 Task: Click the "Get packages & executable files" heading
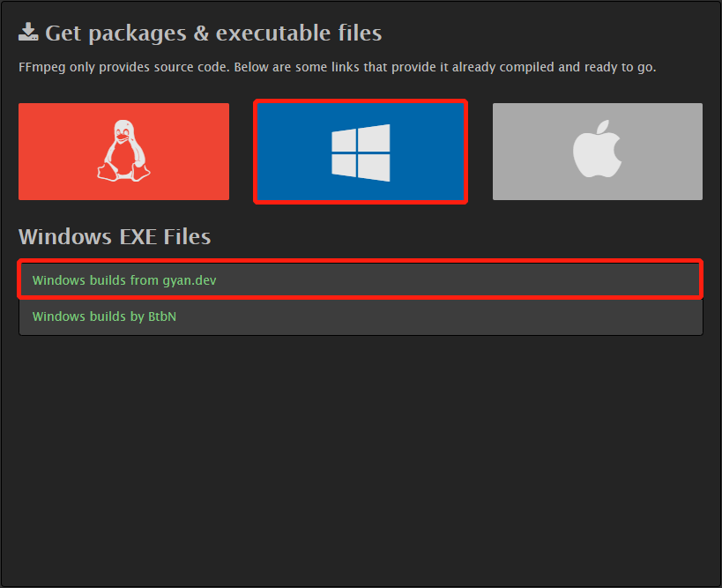click(213, 33)
